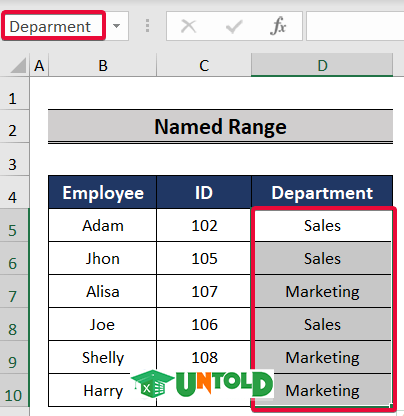This screenshot has height=416, width=404.
Task: Click the formula bar options dots handle
Action: point(147,26)
